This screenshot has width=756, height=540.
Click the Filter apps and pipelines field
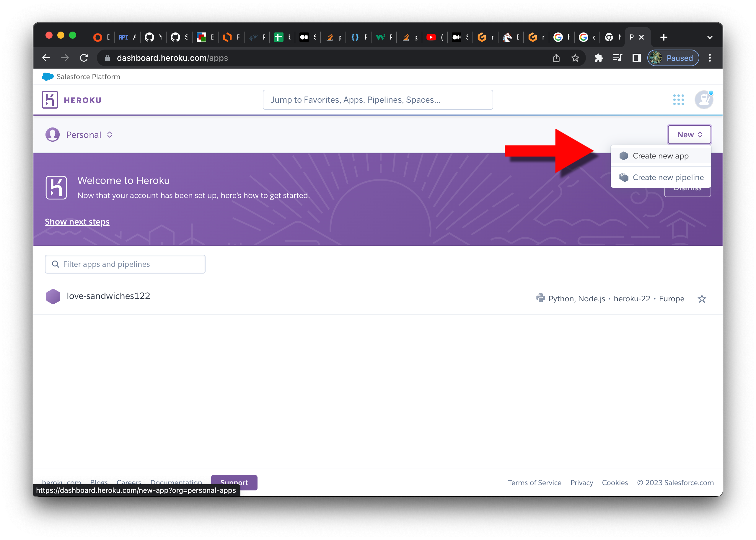tap(125, 264)
